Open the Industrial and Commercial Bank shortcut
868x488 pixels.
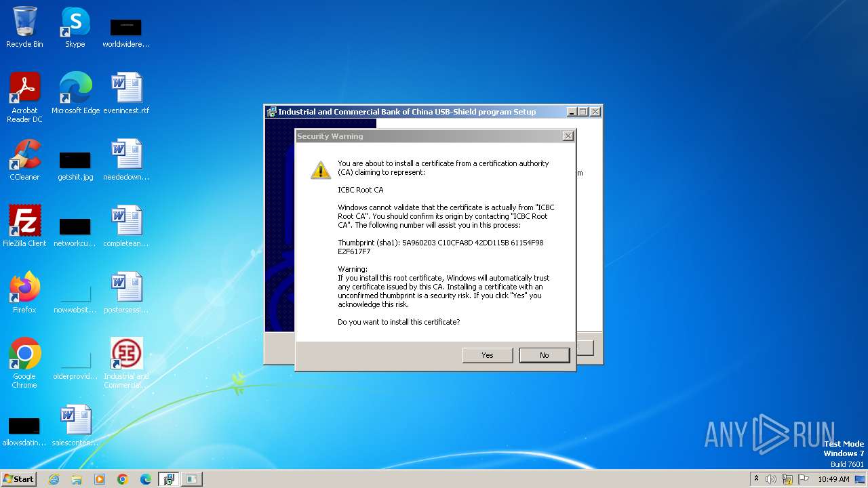[126, 363]
